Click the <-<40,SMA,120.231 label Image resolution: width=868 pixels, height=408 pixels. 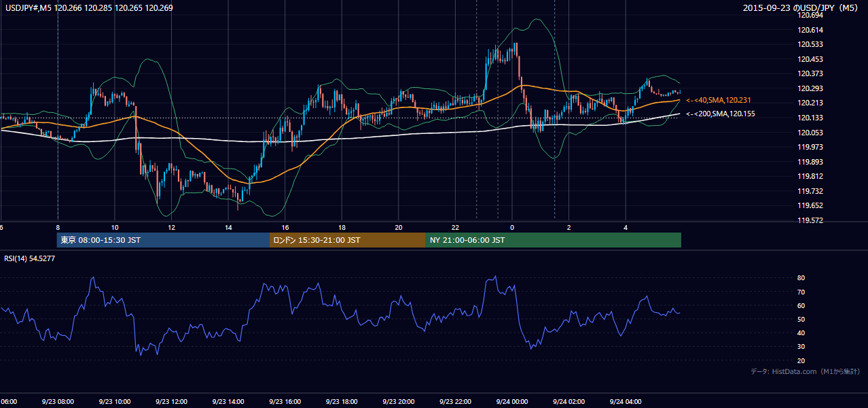(720, 100)
